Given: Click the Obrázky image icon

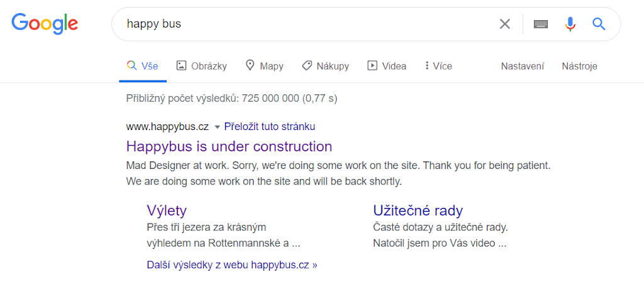Looking at the screenshot, I should 182,65.
